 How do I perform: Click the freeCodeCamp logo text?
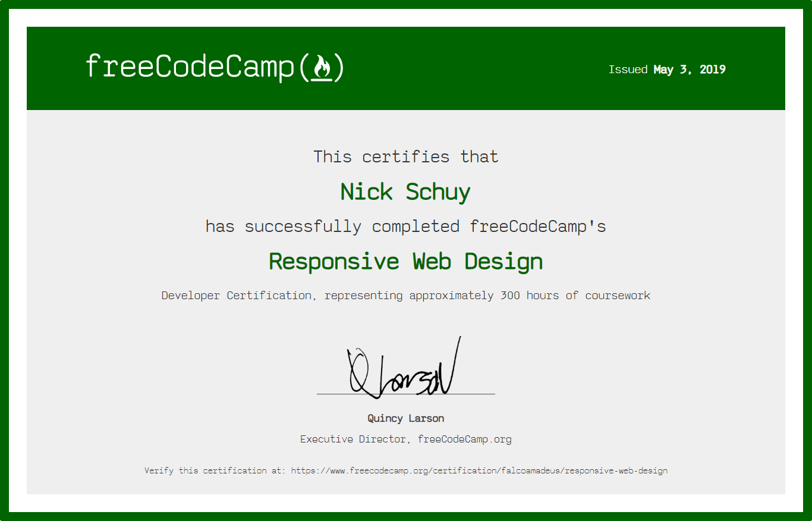tap(215, 67)
